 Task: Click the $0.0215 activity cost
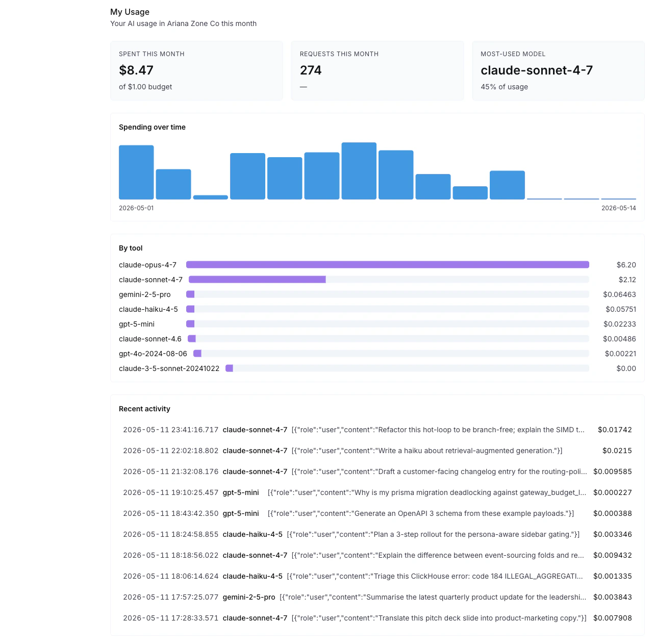click(617, 451)
